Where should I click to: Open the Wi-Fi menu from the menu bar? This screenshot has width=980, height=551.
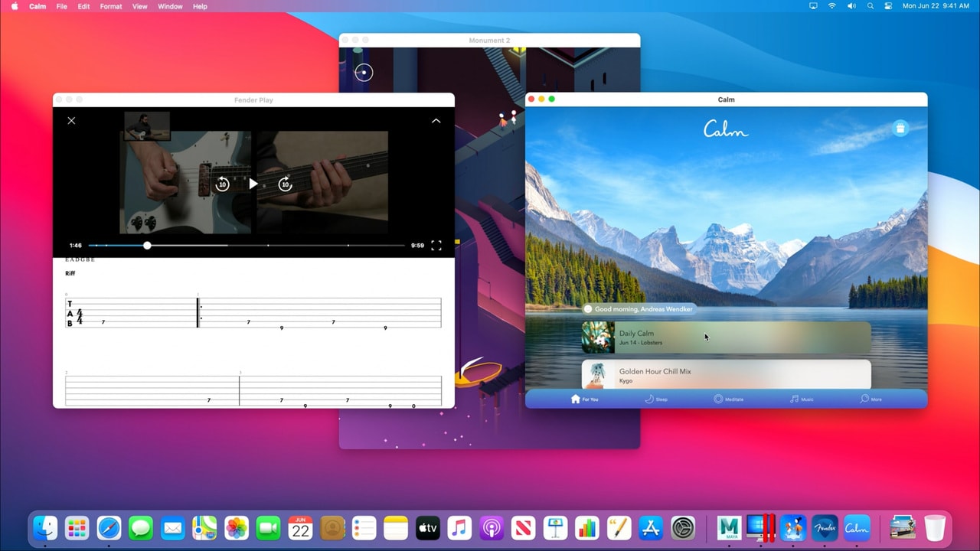tap(831, 6)
